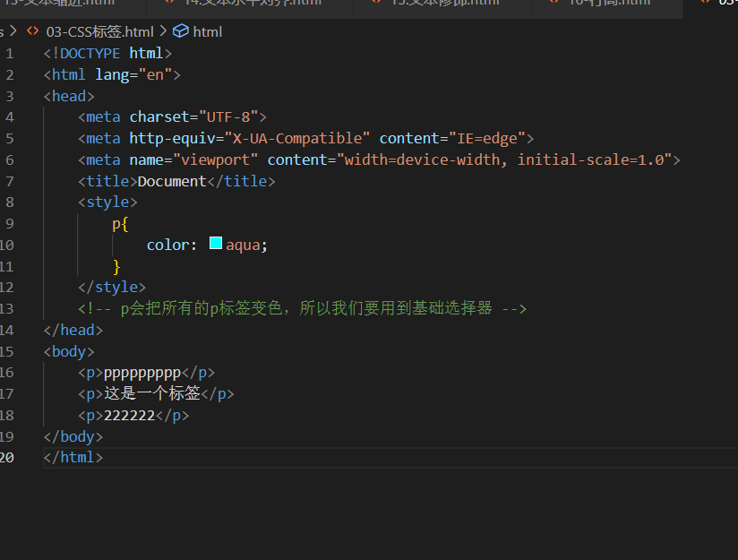This screenshot has width=738, height=560.
Task: Click the aqua value text on line 10
Action: click(x=243, y=245)
